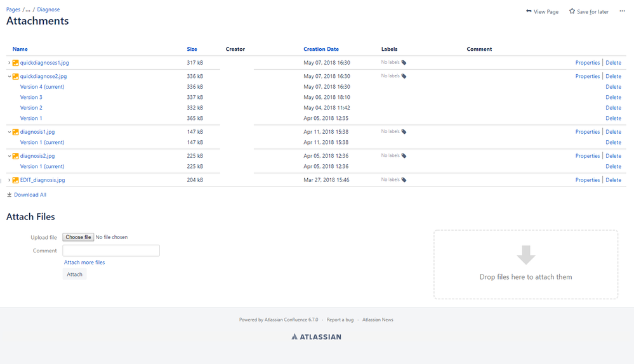The image size is (634, 364).
Task: Click Attach more files link
Action: point(84,262)
